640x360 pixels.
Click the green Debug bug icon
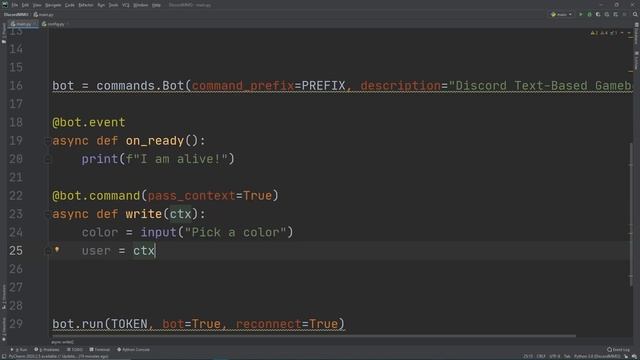click(589, 14)
